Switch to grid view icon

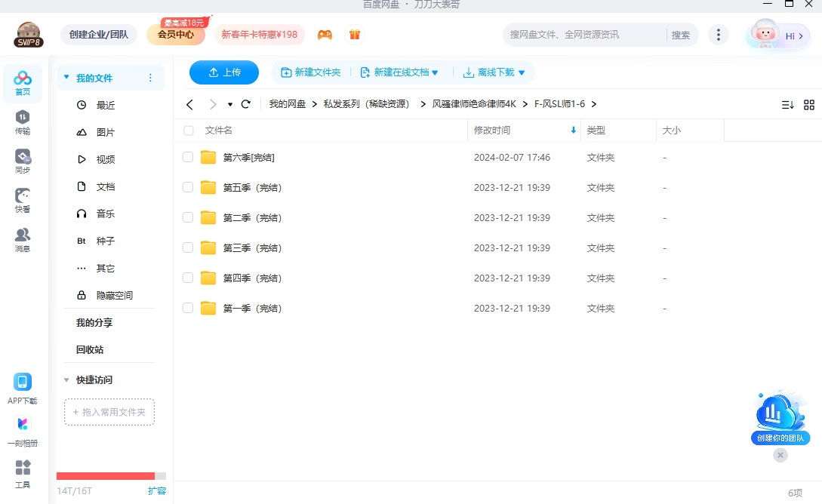pyautogui.click(x=809, y=105)
